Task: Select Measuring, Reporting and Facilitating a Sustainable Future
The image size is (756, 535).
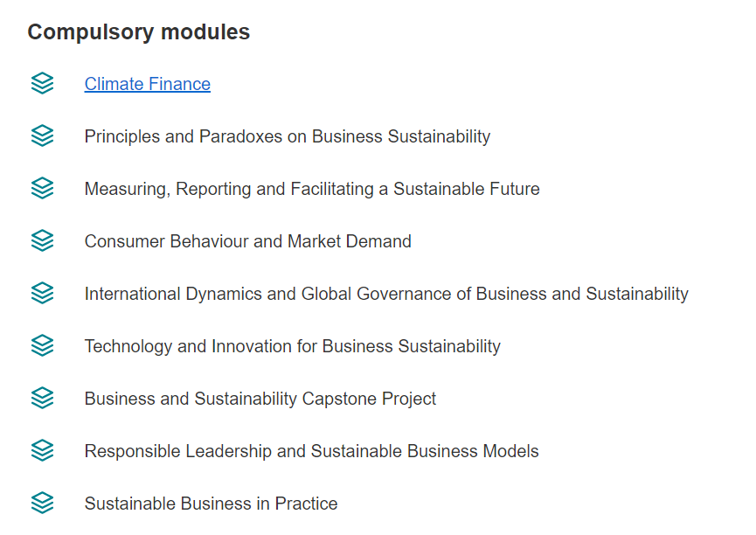Action: click(311, 189)
